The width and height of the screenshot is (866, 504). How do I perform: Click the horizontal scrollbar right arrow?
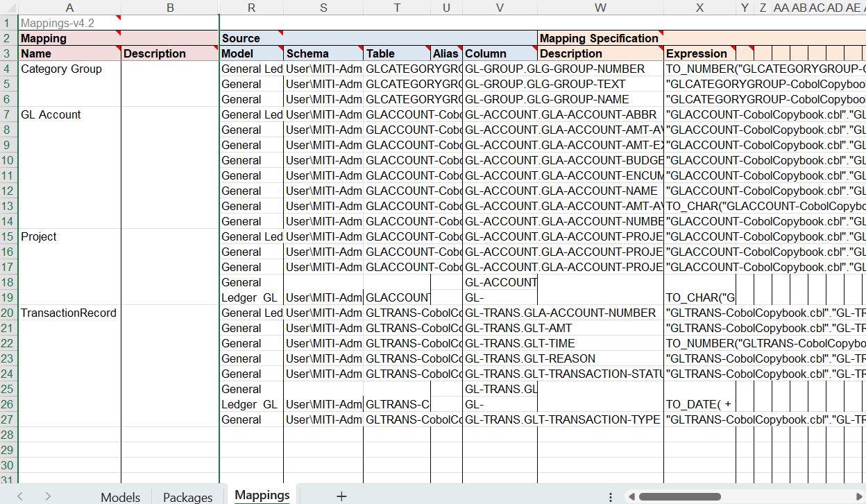[x=860, y=497]
